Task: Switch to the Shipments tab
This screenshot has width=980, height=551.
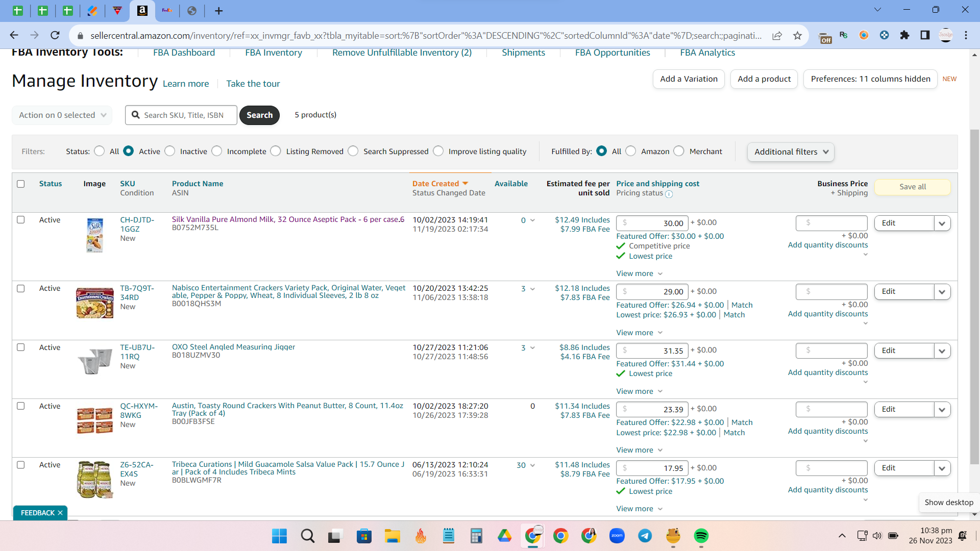Action: pos(523,53)
